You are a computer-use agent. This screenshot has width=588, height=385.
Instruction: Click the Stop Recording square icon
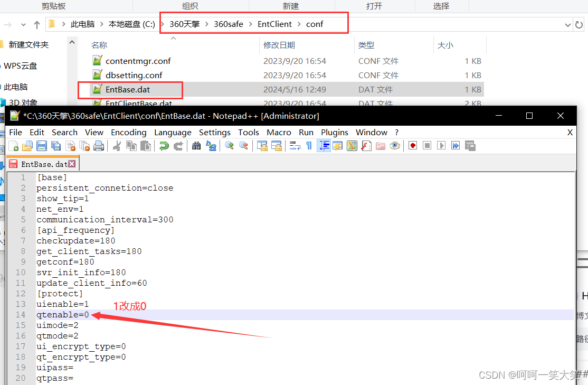pyautogui.click(x=427, y=146)
